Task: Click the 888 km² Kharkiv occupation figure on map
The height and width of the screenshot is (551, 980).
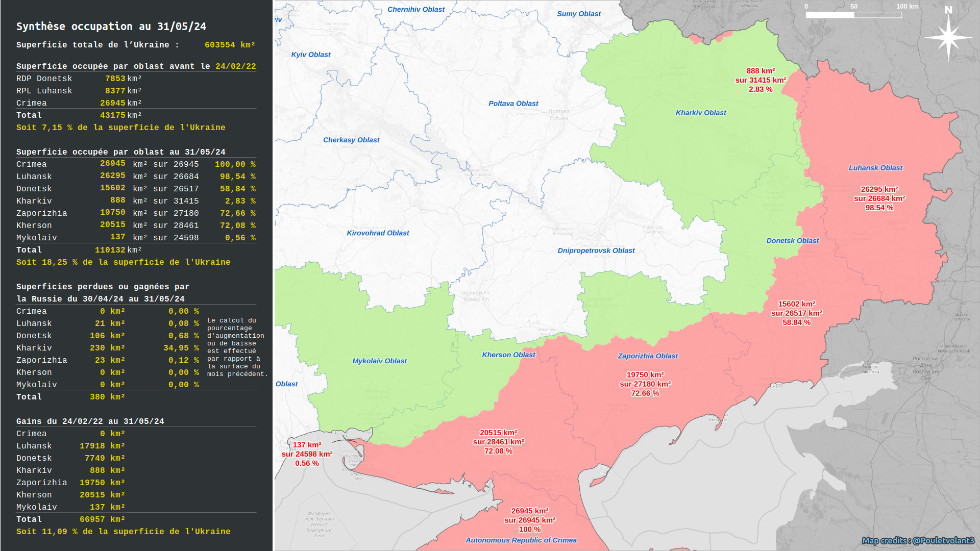Action: click(761, 71)
